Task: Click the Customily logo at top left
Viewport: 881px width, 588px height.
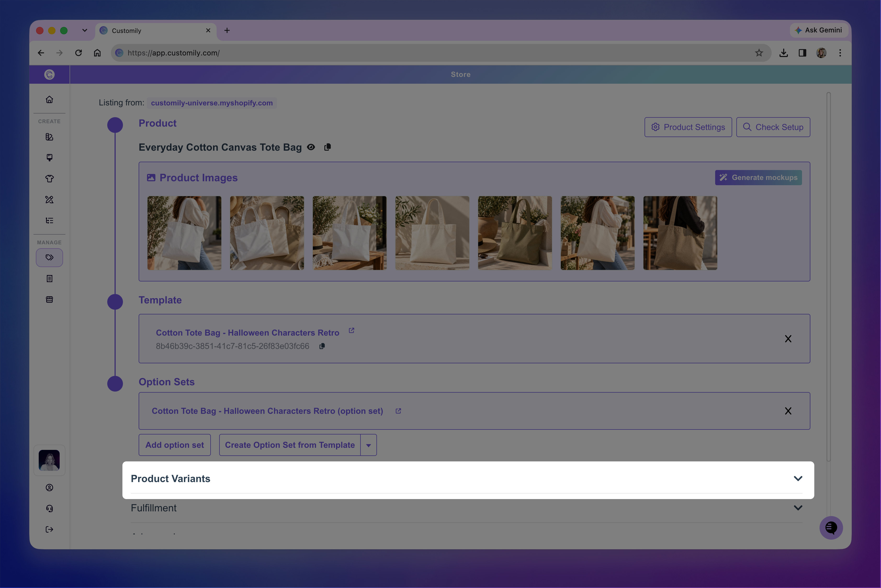Action: 49,74
